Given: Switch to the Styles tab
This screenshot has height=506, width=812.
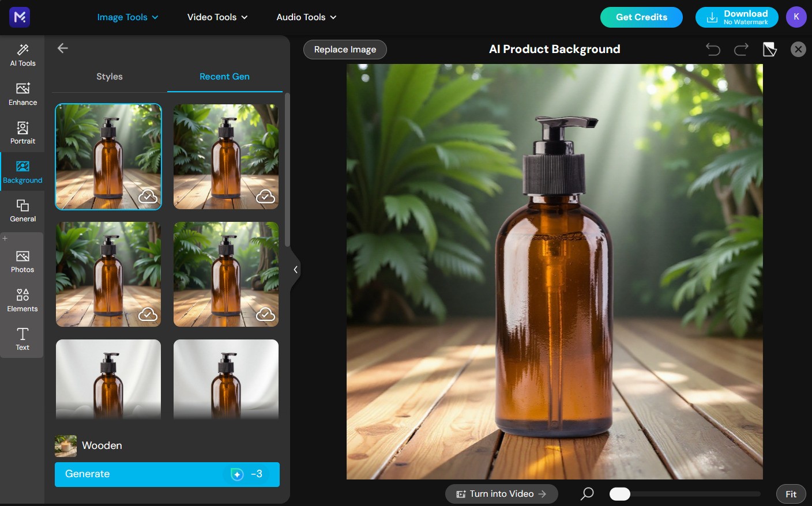Looking at the screenshot, I should point(109,76).
